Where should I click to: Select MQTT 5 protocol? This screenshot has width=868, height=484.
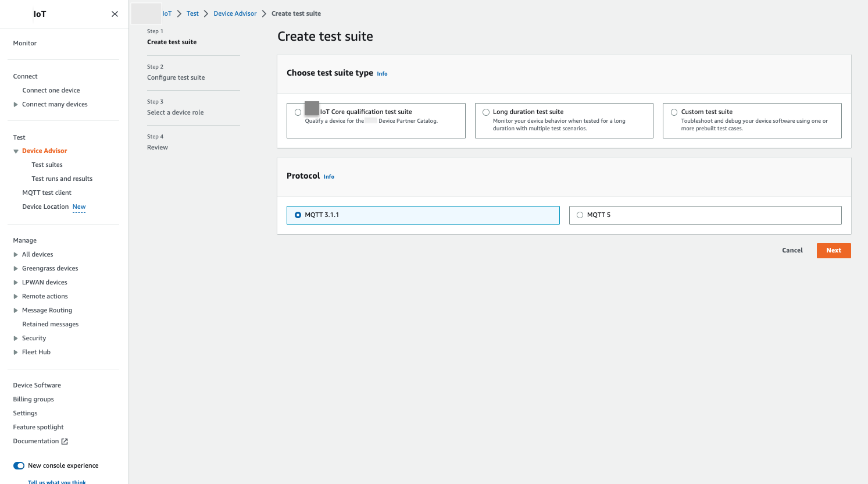pyautogui.click(x=580, y=215)
